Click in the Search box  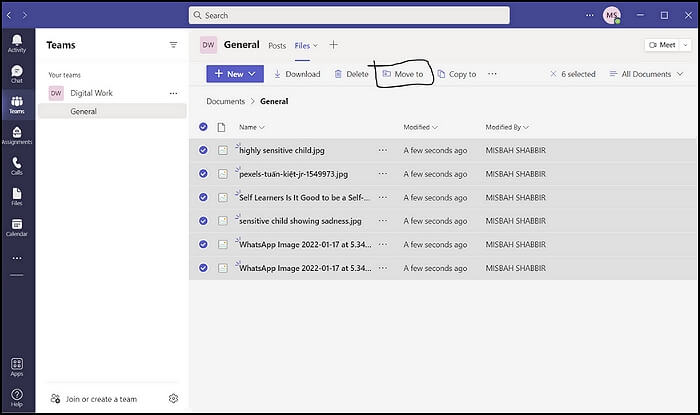349,16
